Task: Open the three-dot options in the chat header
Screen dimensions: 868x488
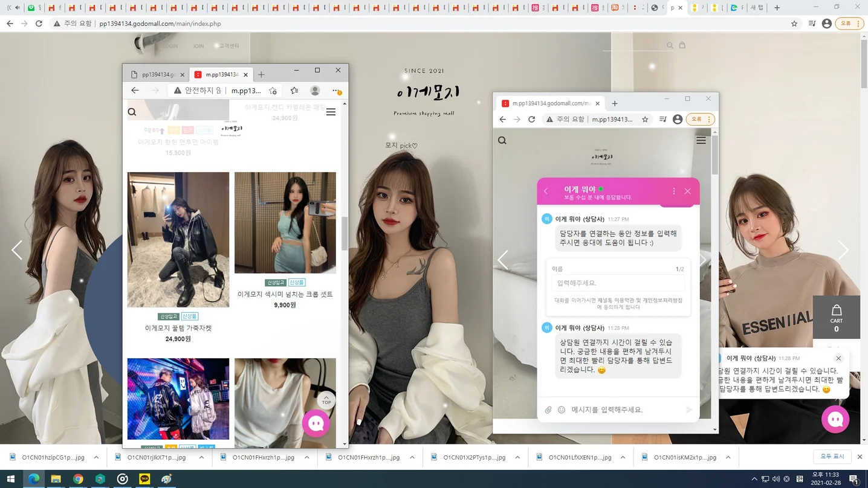Action: [x=673, y=191]
